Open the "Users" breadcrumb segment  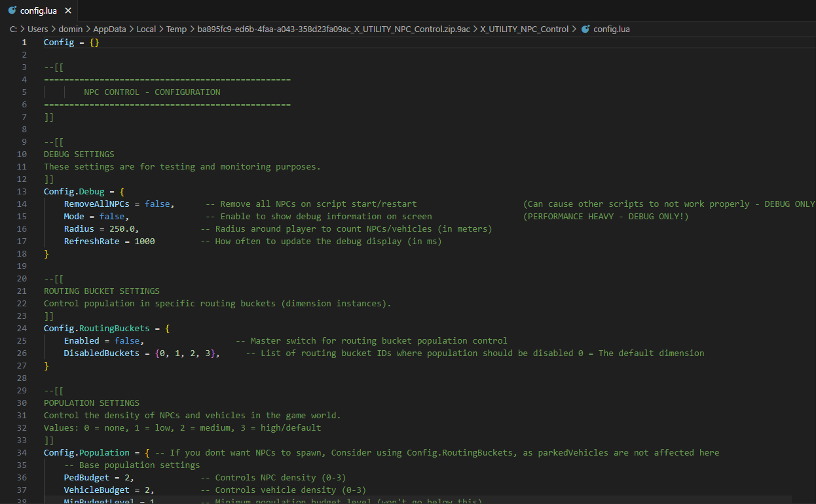(38, 29)
